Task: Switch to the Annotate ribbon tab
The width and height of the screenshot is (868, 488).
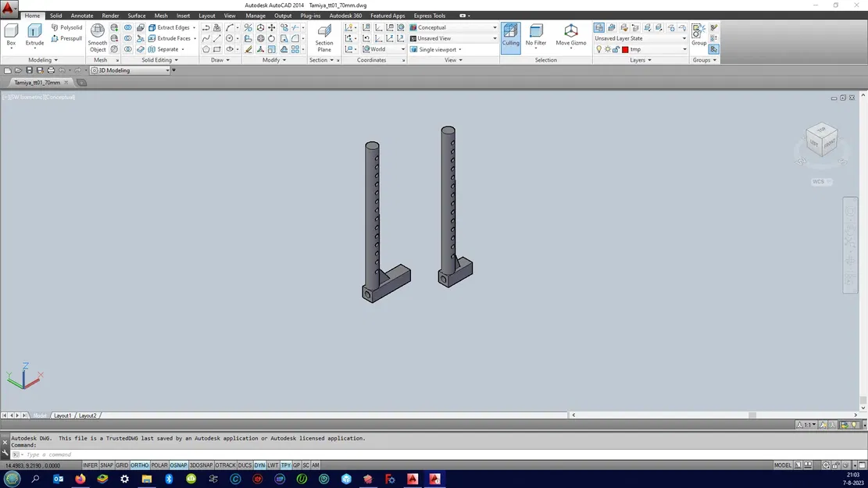Action: pos(82,16)
